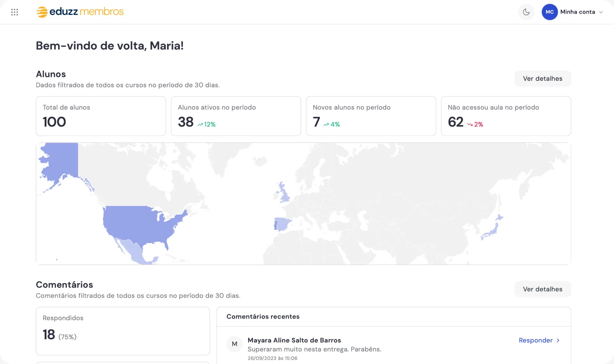This screenshot has width=614, height=364.
Task: Select the Novos alunos no período card
Action: coord(371,116)
